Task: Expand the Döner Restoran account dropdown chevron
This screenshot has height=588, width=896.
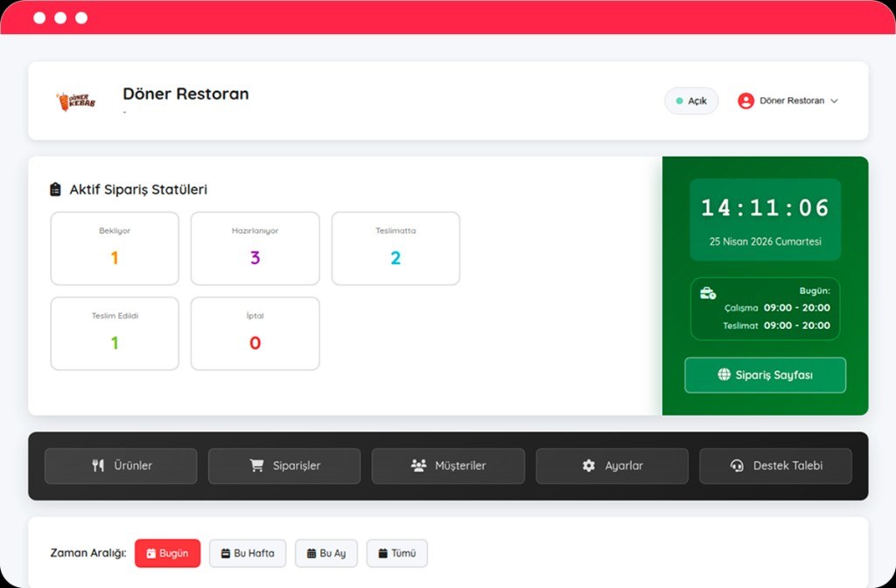Action: click(x=834, y=101)
